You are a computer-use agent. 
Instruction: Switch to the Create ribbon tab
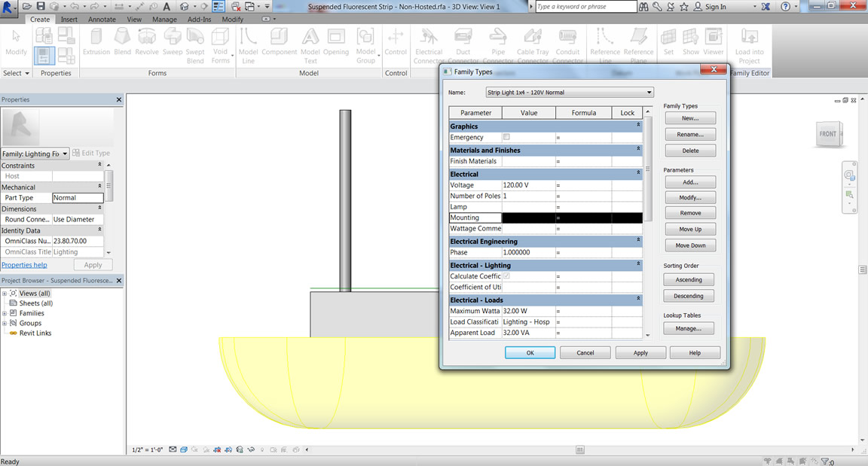40,20
